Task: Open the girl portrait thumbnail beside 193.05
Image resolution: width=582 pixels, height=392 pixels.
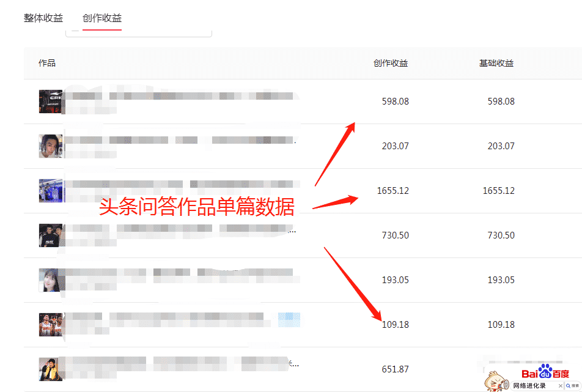Action: coord(51,280)
